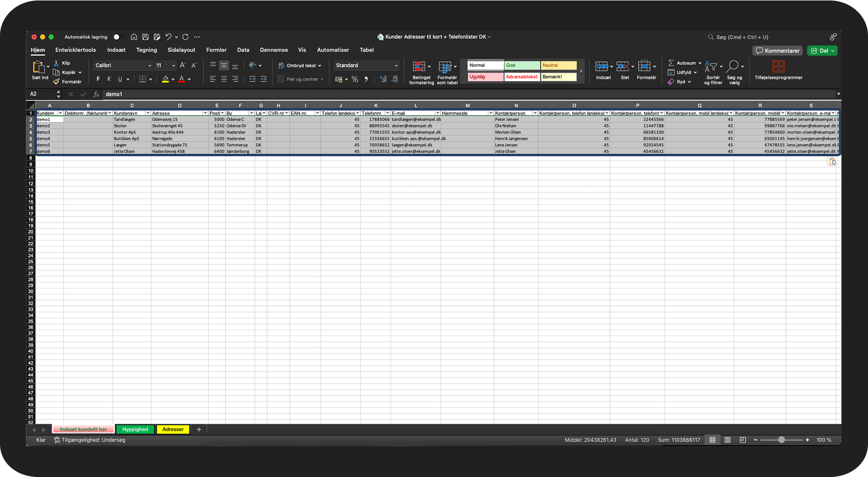Click the Formatér format painter brush
The image size is (868, 477).
pyautogui.click(x=56, y=82)
